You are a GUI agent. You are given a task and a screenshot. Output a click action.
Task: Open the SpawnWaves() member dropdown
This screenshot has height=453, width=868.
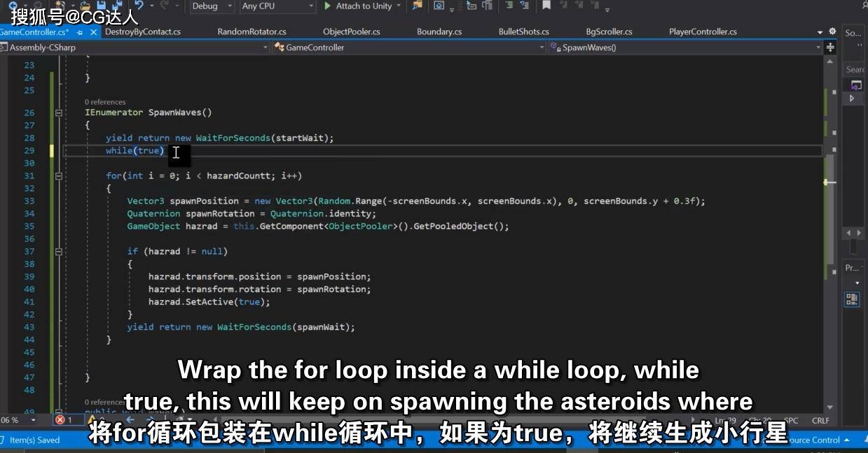(x=685, y=48)
